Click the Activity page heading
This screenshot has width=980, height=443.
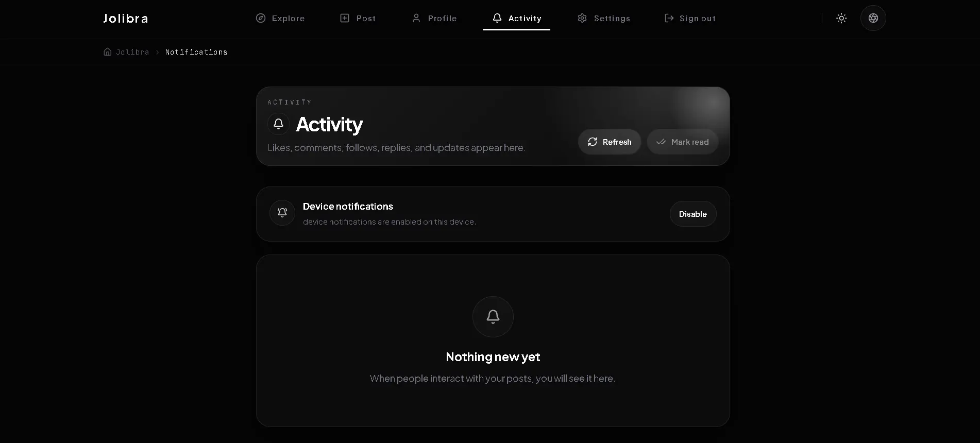pyautogui.click(x=329, y=124)
